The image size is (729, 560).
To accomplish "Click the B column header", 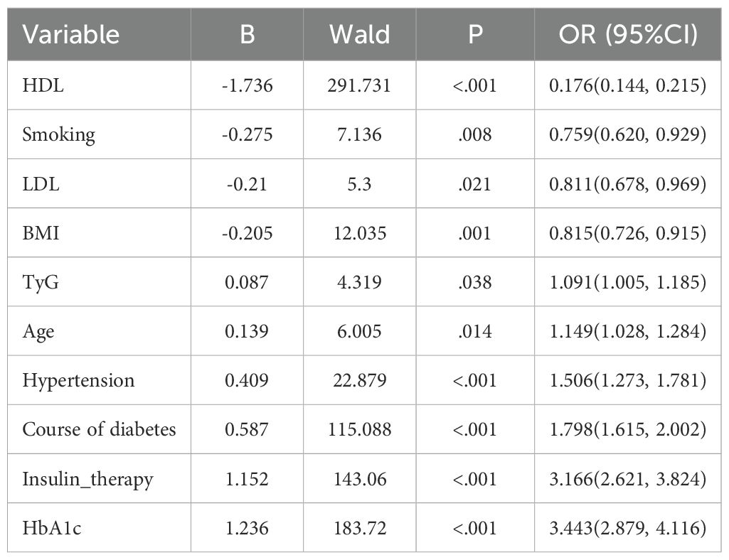I will (x=247, y=35).
